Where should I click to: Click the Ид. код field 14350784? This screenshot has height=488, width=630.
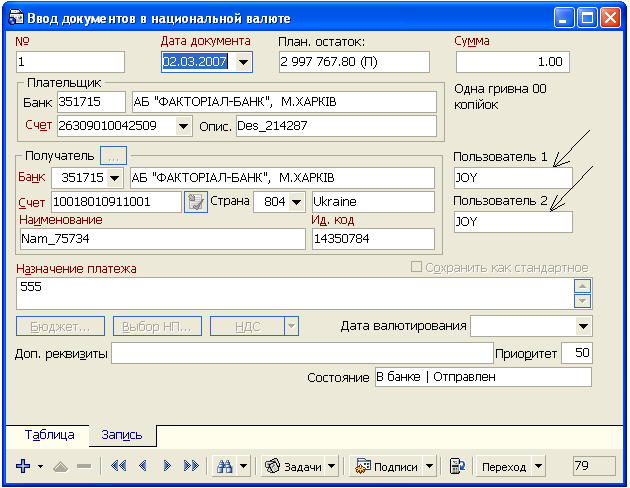[x=373, y=239]
